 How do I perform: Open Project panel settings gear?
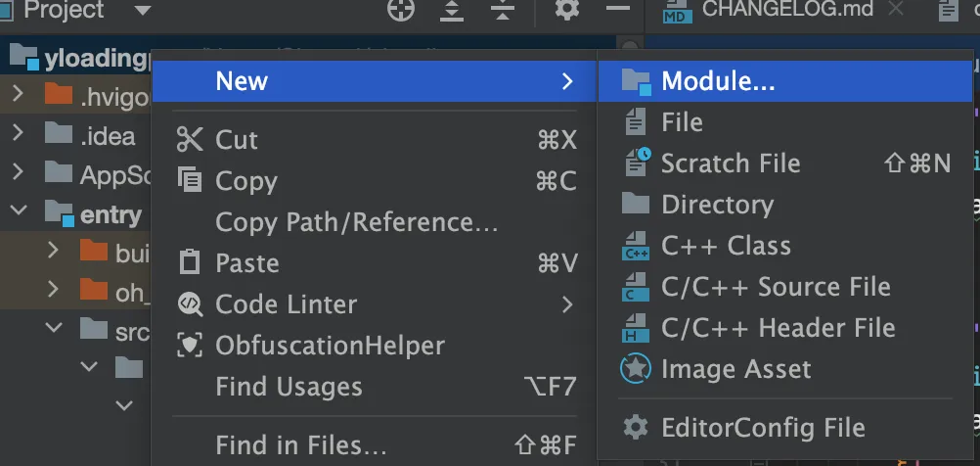tap(567, 10)
